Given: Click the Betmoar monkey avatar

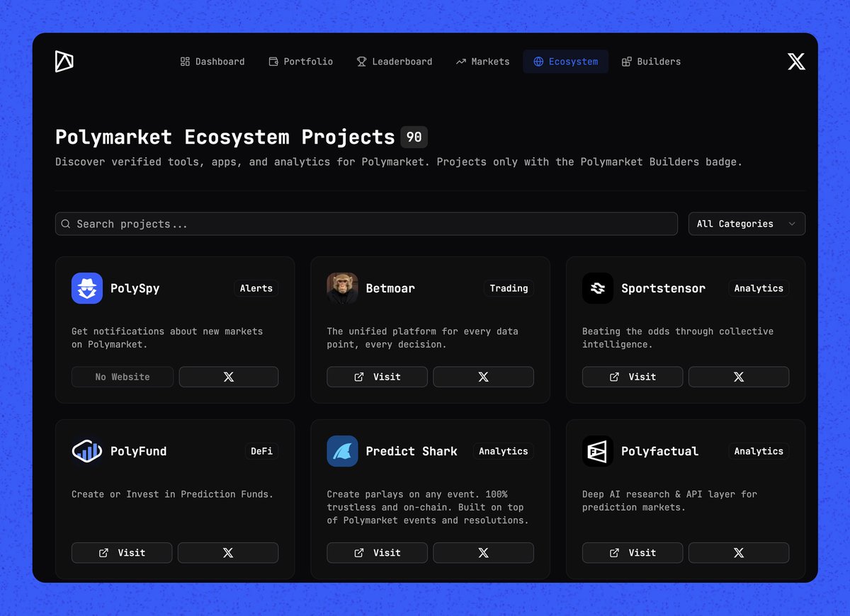Looking at the screenshot, I should tap(342, 288).
